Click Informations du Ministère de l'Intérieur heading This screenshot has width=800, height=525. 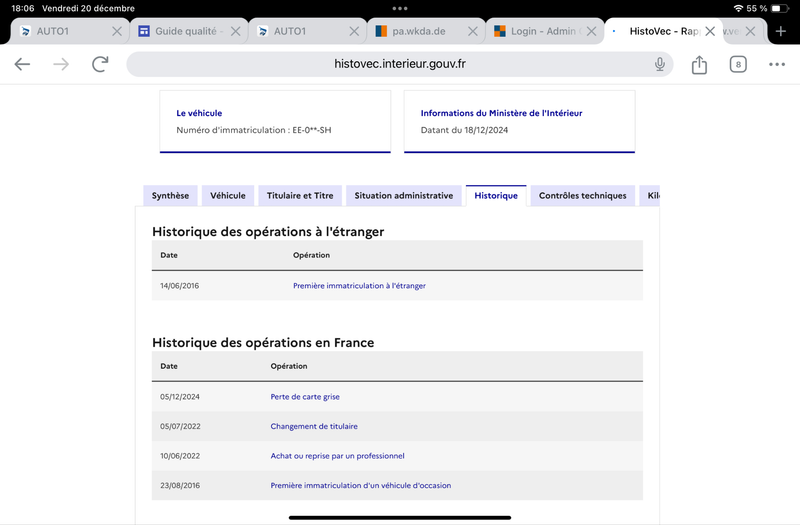click(x=501, y=113)
